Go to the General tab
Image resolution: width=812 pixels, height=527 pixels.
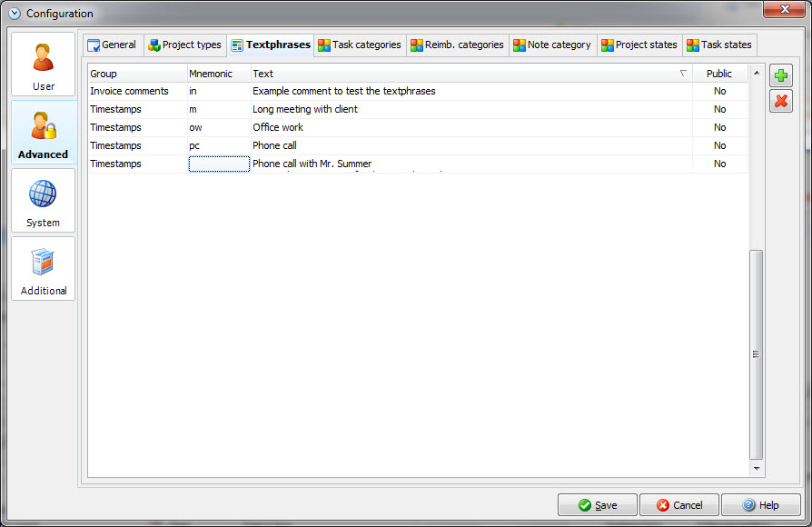tap(112, 45)
